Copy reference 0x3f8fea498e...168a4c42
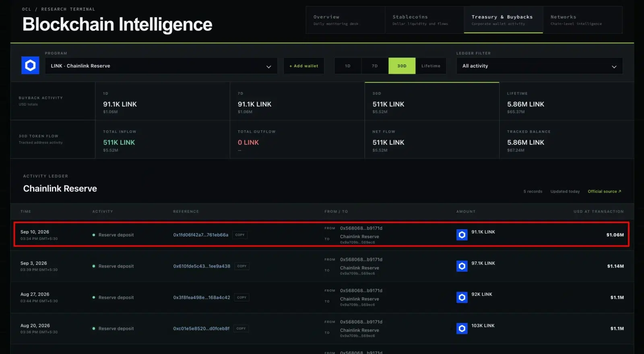This screenshot has width=644, height=354. coord(242,297)
